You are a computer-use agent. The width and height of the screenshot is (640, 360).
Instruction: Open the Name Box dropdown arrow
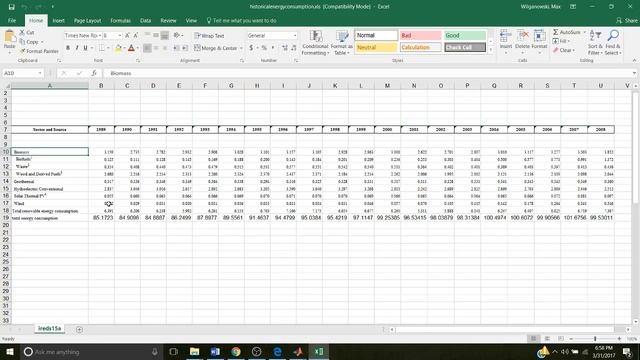tap(40, 73)
